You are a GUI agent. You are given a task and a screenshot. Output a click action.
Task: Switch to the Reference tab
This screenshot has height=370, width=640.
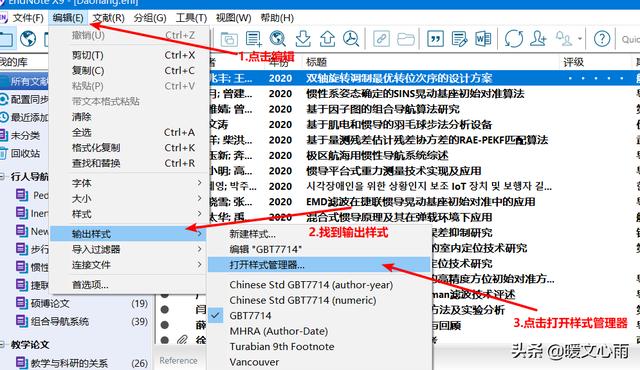(178, 361)
